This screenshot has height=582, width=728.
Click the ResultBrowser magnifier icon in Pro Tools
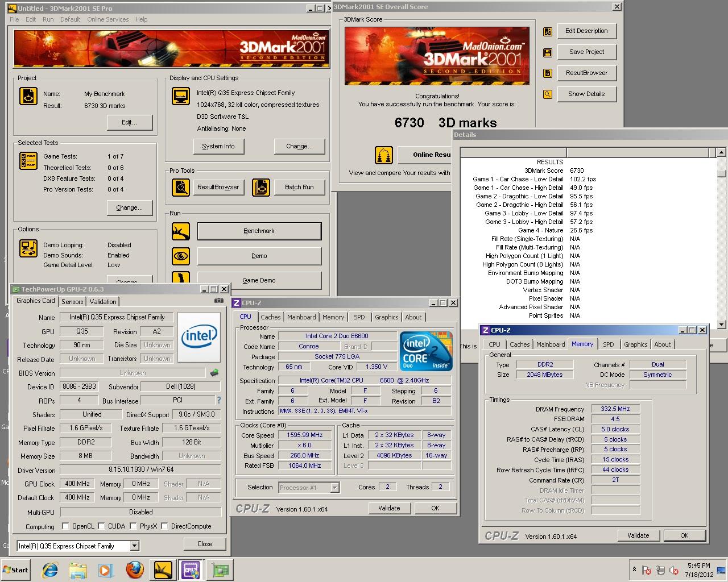click(x=181, y=187)
